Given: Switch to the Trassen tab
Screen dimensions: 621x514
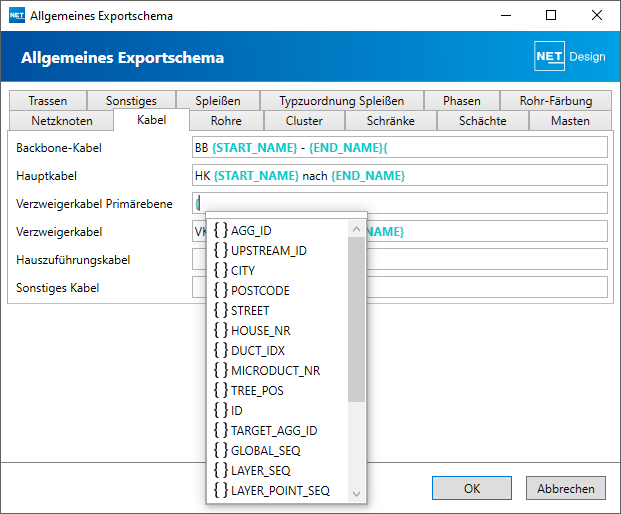Looking at the screenshot, I should point(48,101).
